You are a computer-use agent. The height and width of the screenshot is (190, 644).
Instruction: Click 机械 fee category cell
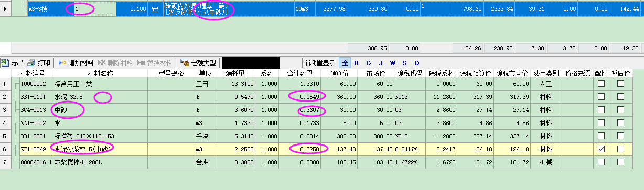[546, 162]
